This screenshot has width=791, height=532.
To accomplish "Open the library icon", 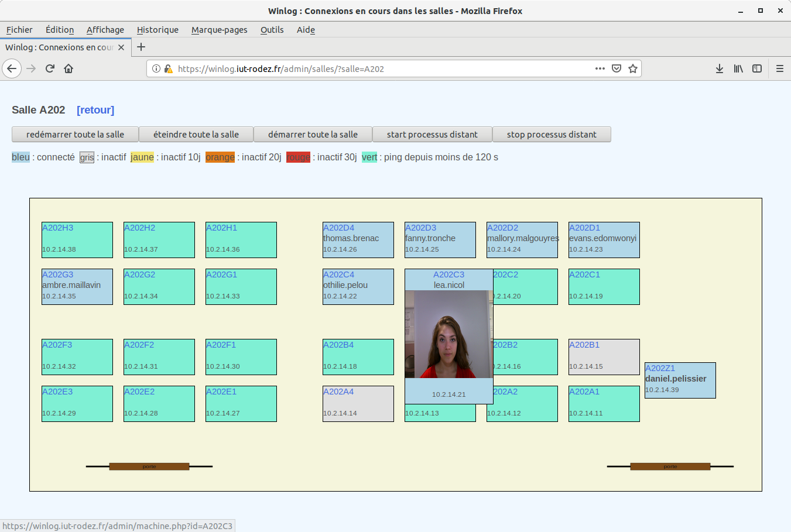I will 738,68.
